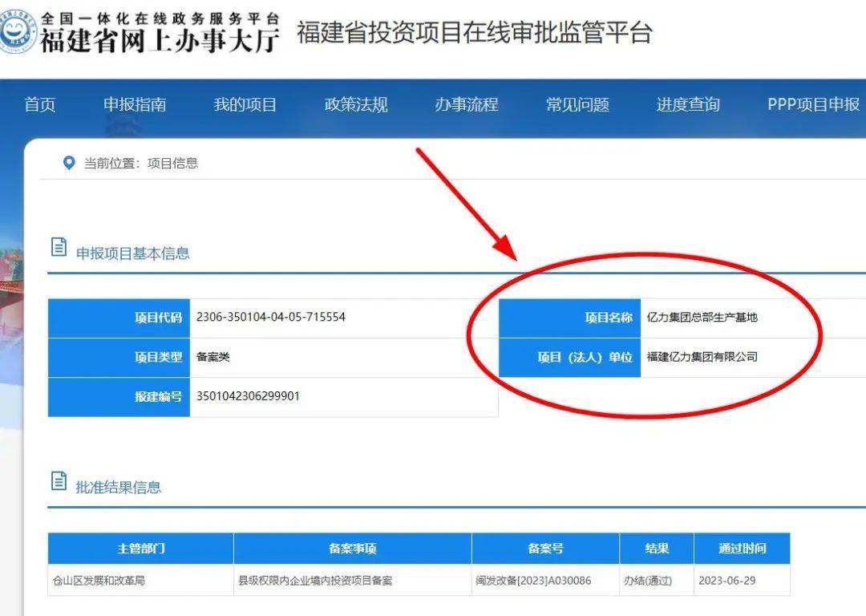Click the 备案类 project type value
The image size is (866, 616).
[x=213, y=357]
